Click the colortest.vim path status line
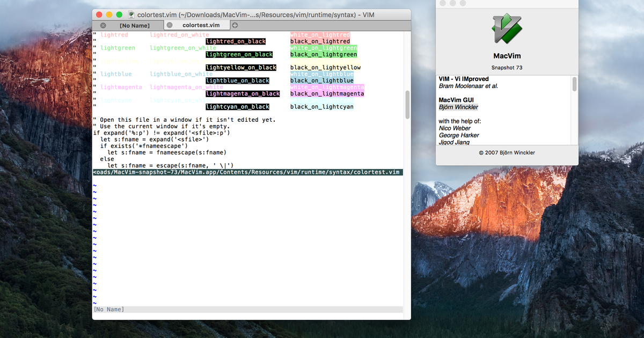This screenshot has width=644, height=338. click(x=248, y=172)
